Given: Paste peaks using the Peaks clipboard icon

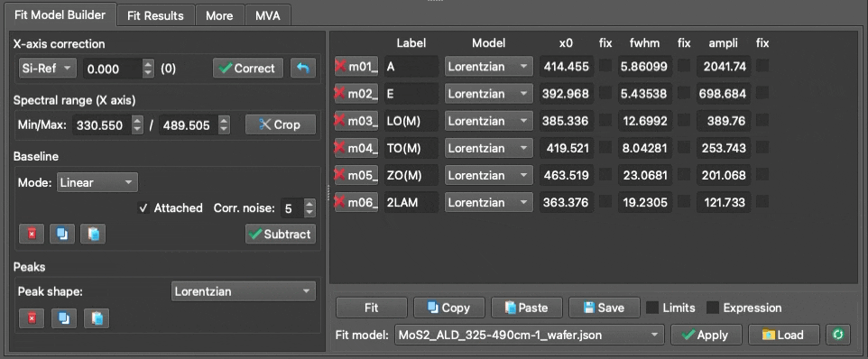Looking at the screenshot, I should point(97,318).
